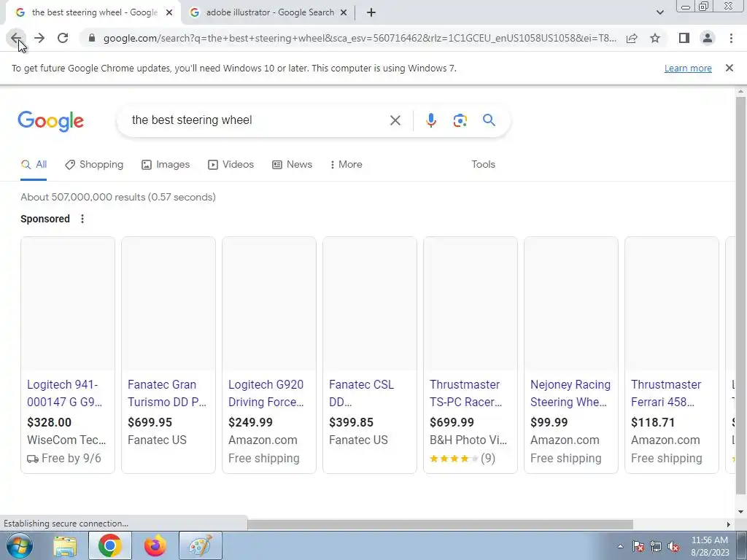Go to Google home via the logo
Screen dimensions: 747x560
point(50,121)
